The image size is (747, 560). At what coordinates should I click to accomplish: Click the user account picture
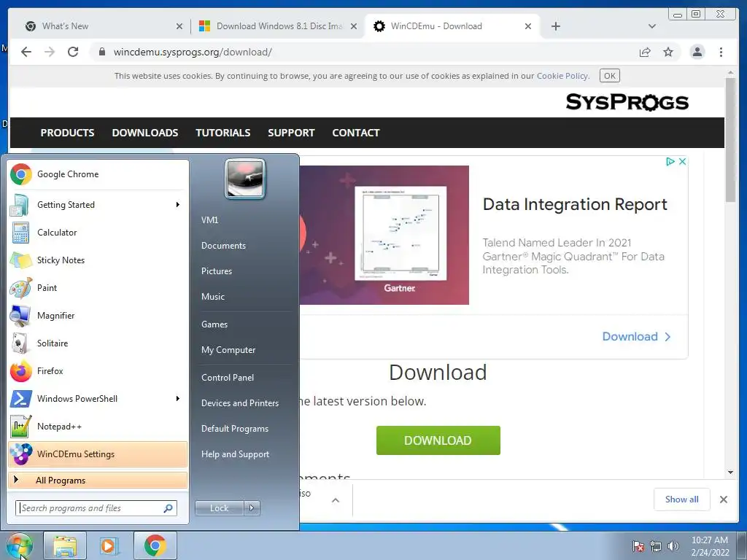(x=245, y=179)
